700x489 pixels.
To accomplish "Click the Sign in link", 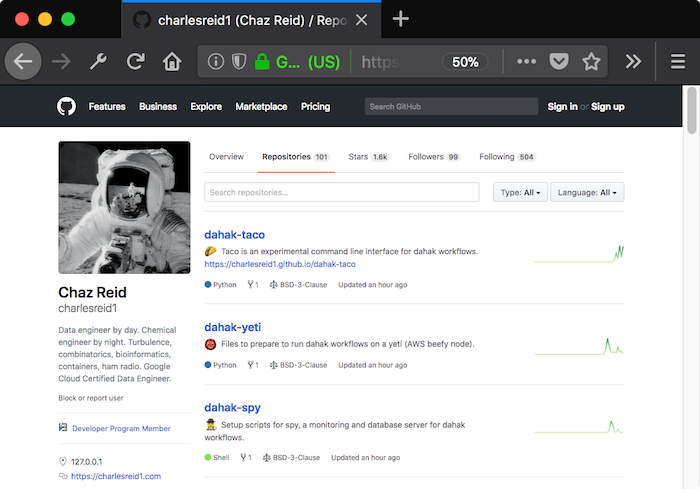I will (x=562, y=107).
